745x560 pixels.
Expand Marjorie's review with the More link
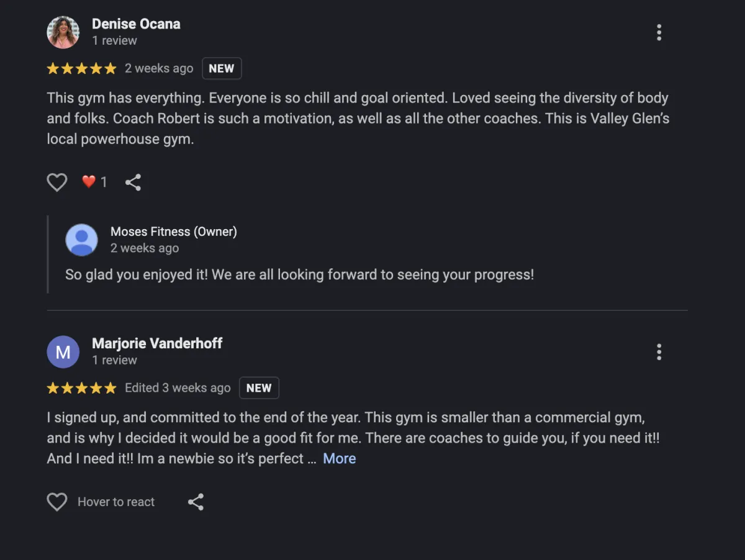point(339,459)
